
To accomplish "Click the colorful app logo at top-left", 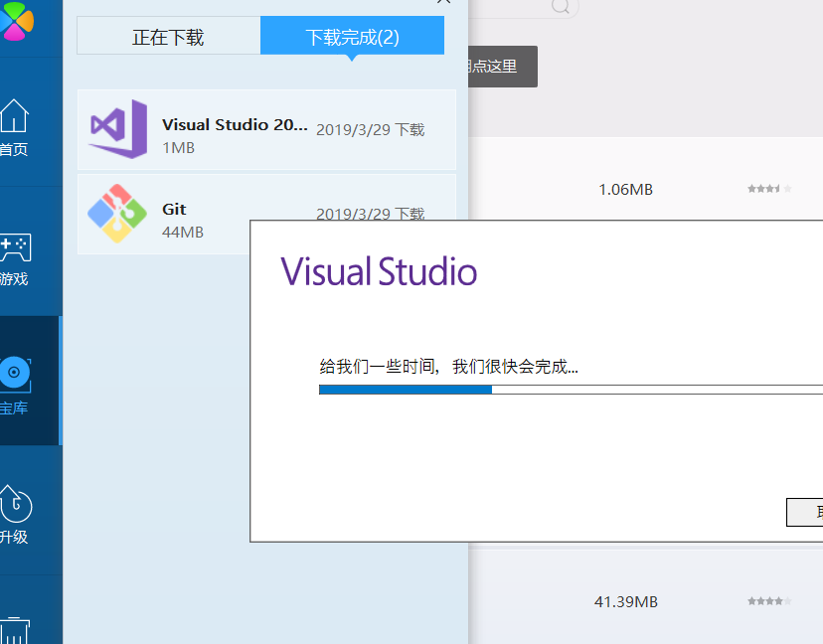I will [16, 21].
